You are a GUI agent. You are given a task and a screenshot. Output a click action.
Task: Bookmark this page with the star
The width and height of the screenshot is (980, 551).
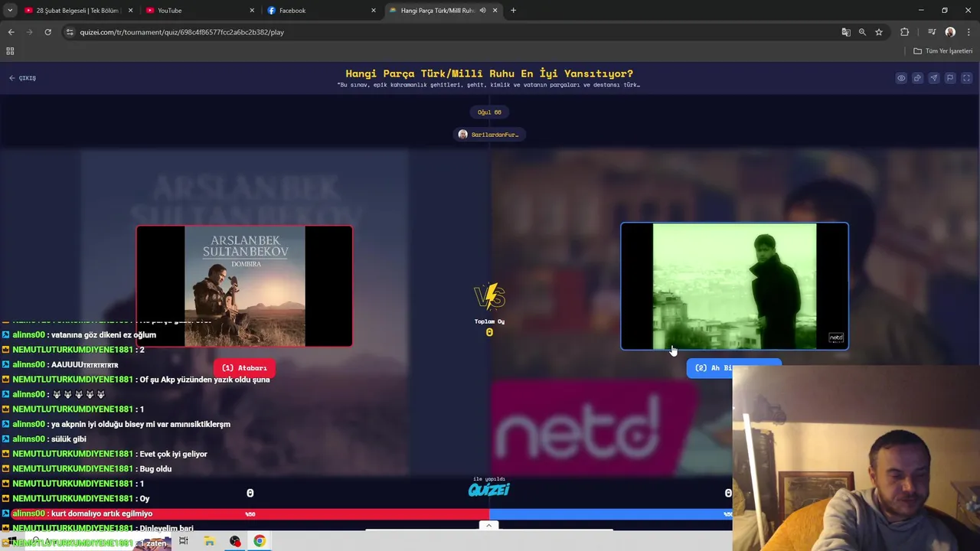click(x=879, y=32)
